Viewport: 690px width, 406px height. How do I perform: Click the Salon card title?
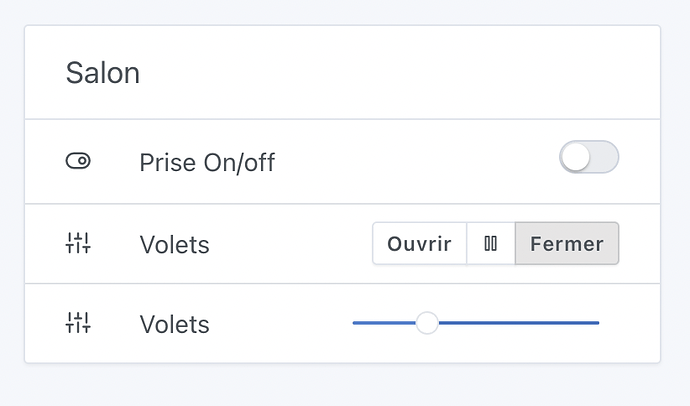pyautogui.click(x=103, y=73)
